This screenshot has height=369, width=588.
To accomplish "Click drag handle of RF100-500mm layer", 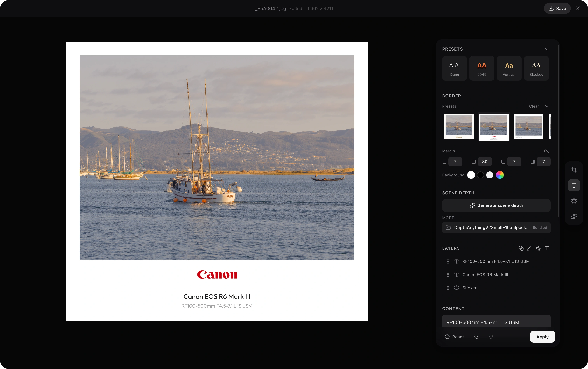I will (x=448, y=262).
